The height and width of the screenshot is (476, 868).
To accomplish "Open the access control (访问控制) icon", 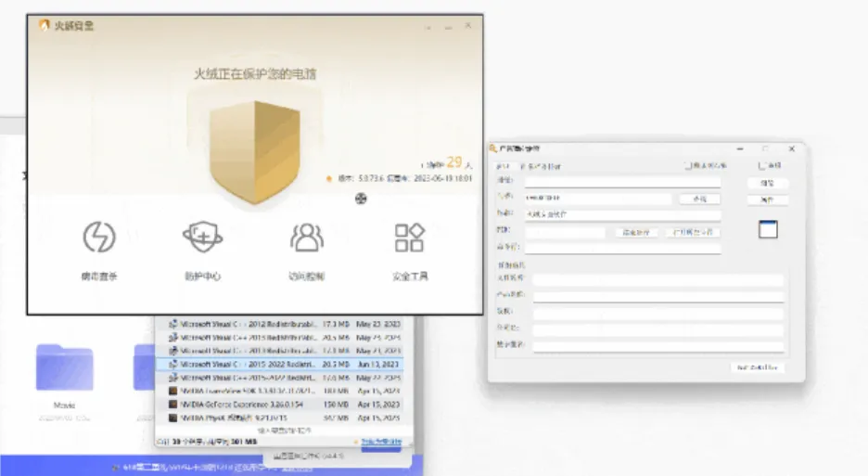I will point(306,238).
